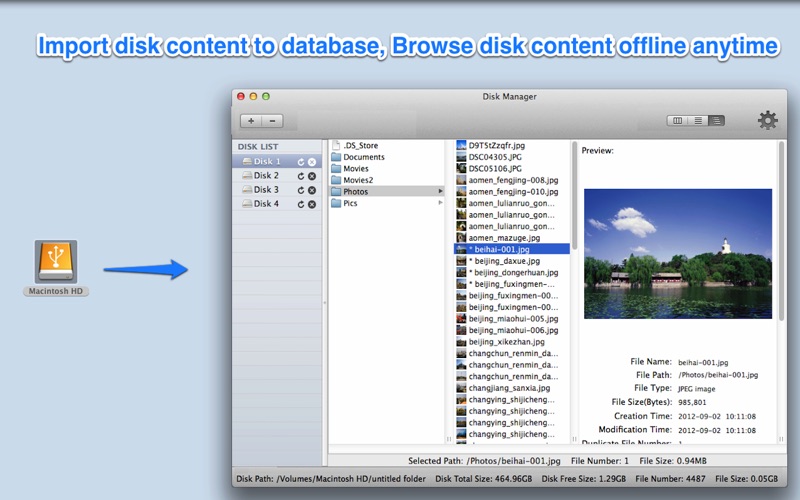The height and width of the screenshot is (500, 800).
Task: Expand the Pics folder arrow
Action: [x=440, y=203]
